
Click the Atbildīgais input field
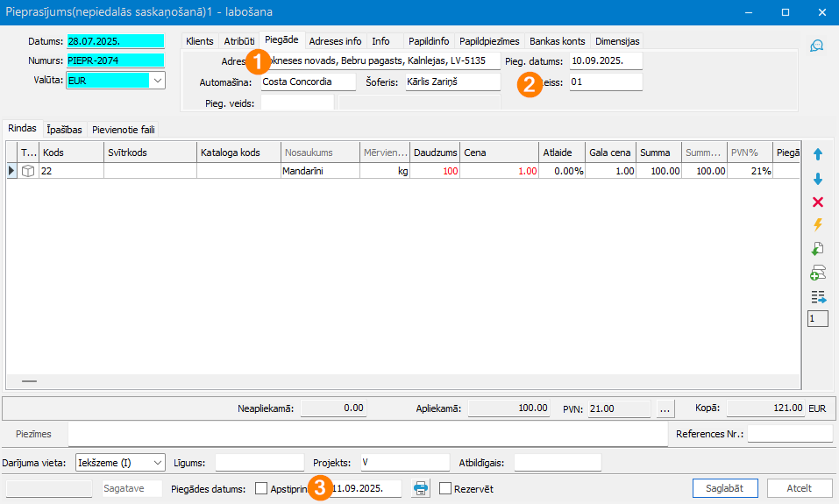coord(558,463)
